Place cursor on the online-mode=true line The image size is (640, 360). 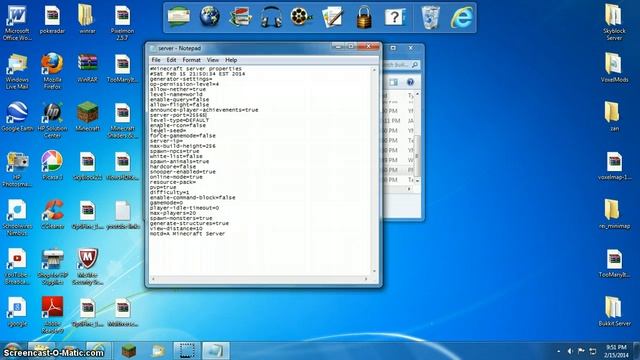(176, 177)
